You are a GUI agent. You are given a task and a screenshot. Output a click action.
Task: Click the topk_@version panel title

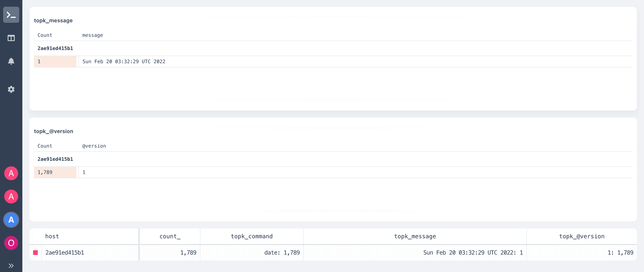point(53,131)
